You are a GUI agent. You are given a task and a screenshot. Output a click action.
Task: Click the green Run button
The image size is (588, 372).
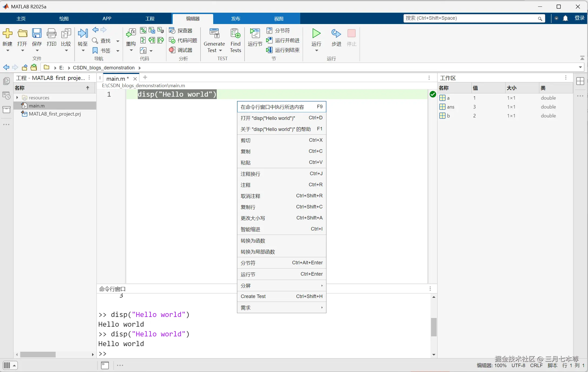coord(316,34)
